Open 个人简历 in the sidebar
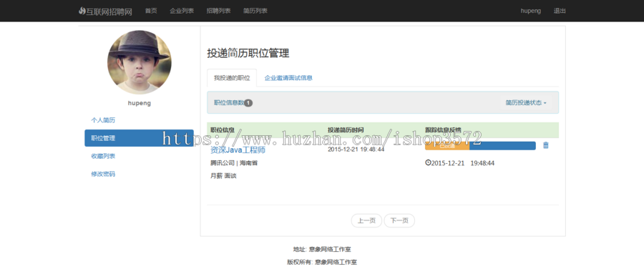This screenshot has height=274, width=644. (103, 120)
